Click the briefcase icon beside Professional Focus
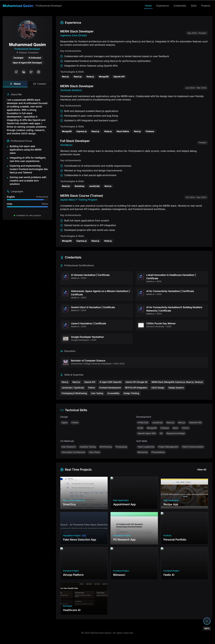The image size is (215, 644). tap(8, 141)
